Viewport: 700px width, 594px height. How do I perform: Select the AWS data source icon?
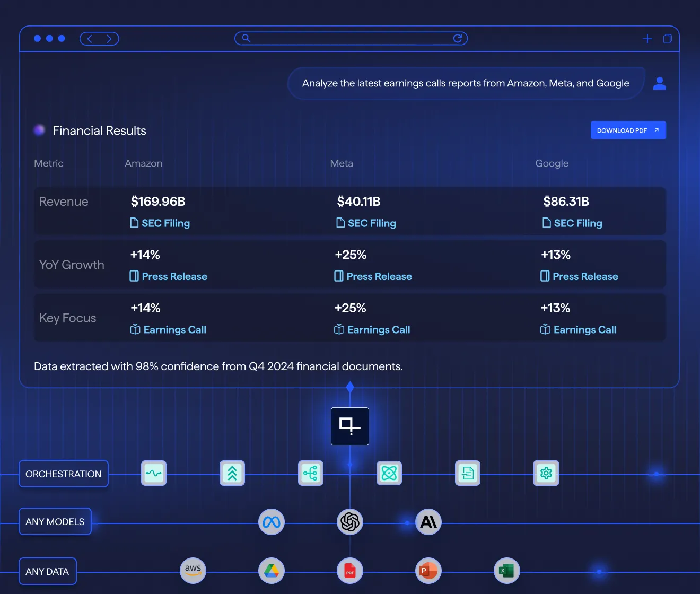pyautogui.click(x=193, y=571)
